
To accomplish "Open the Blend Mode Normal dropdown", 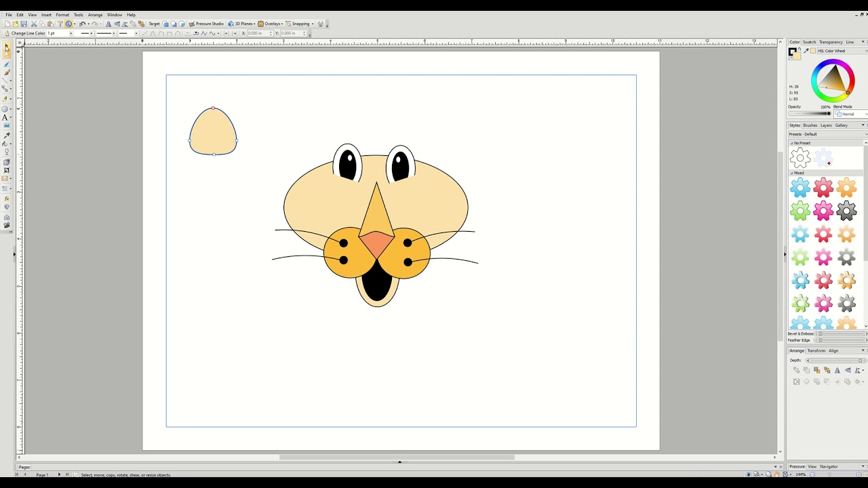I will [850, 114].
